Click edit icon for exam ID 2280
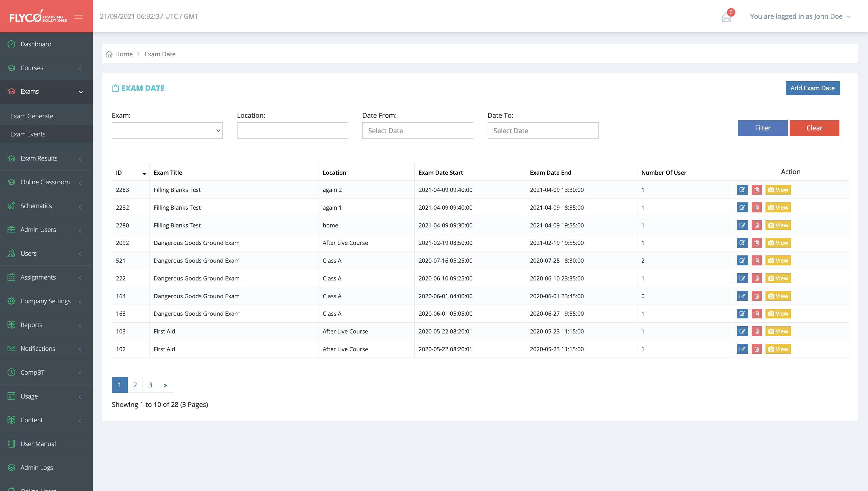This screenshot has width=868, height=491. [x=742, y=225]
